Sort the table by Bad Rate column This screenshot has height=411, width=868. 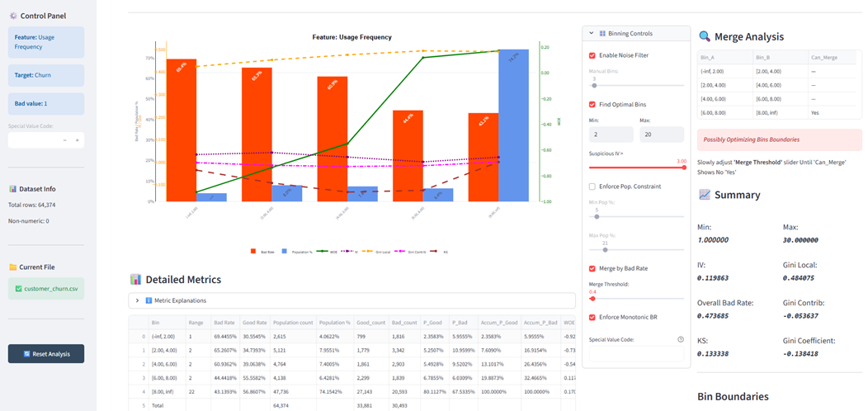(224, 324)
